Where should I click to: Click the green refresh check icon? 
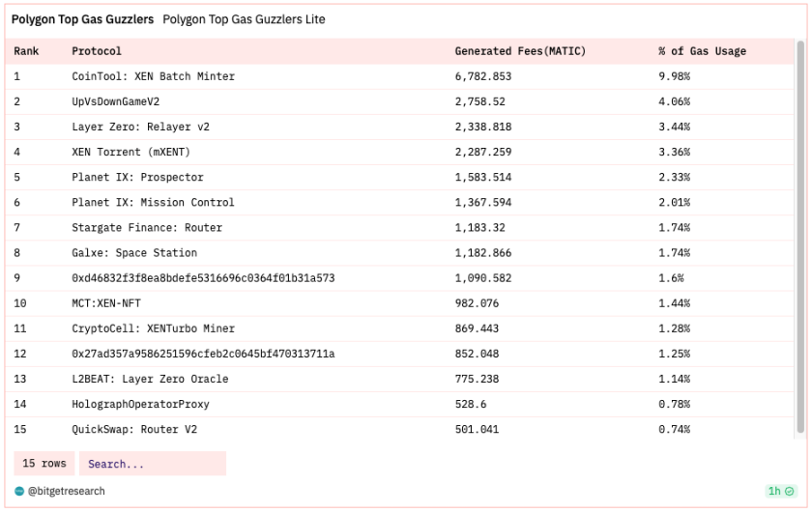click(789, 491)
